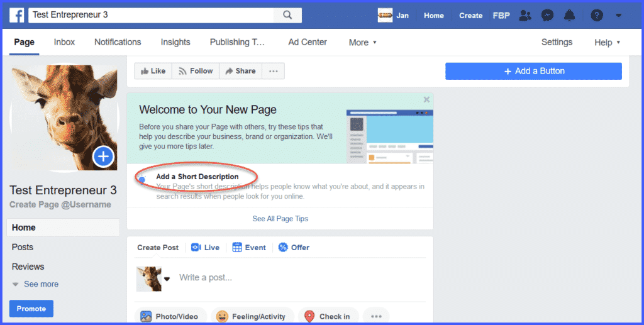
Task: Create an Event post
Action: tap(249, 248)
